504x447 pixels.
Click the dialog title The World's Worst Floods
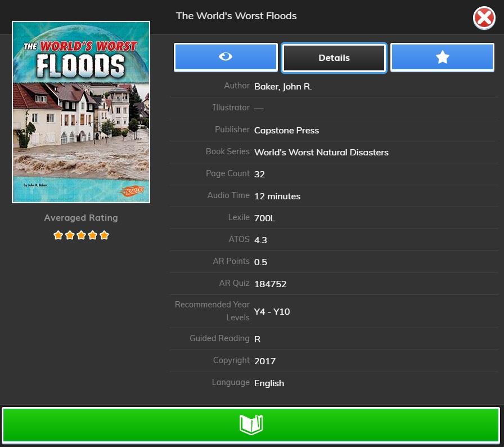click(x=236, y=16)
